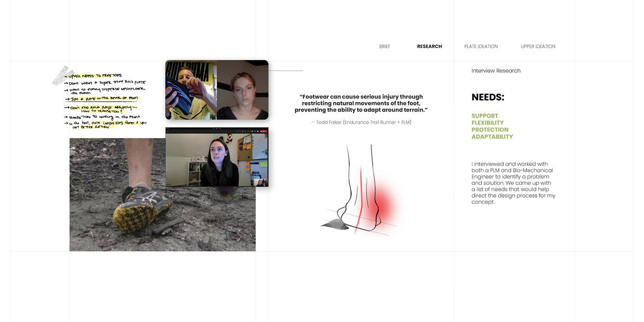Click the microphone icon in the video call toolbar
Image resolution: width=644 pixels, height=322 pixels.
pyautogui.click(x=237, y=131)
